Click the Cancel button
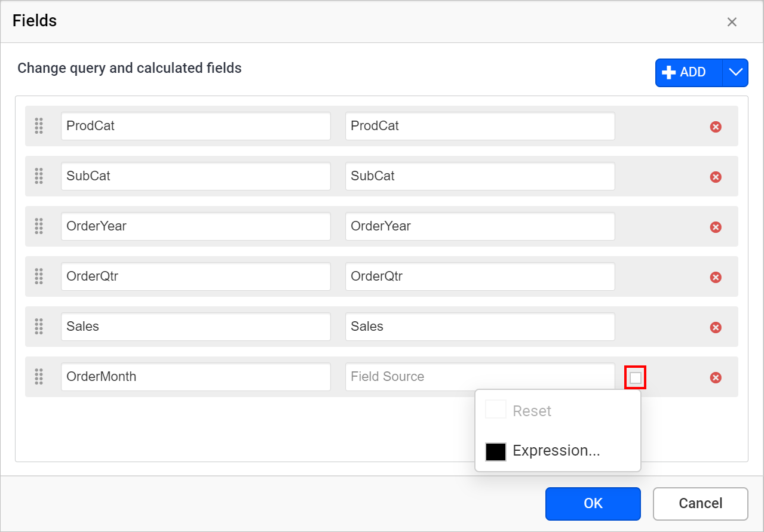764x532 pixels. [x=701, y=503]
